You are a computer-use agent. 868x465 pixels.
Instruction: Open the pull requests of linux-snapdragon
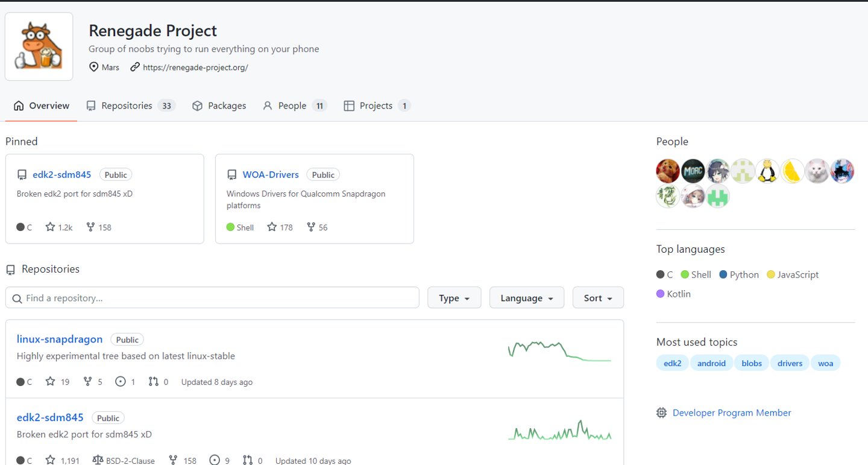pos(159,382)
